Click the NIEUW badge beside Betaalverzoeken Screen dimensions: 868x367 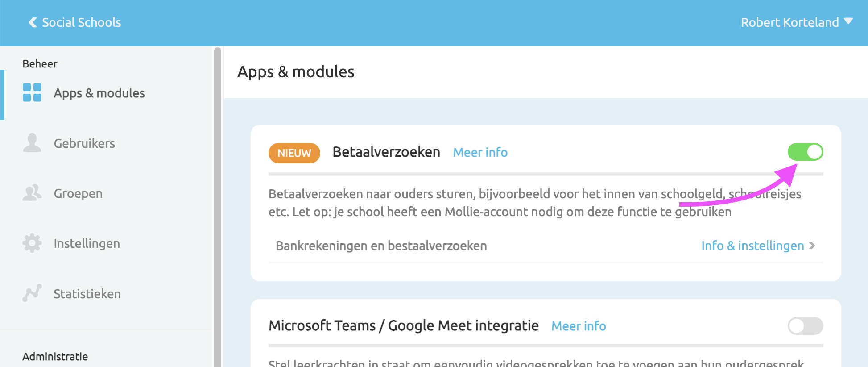click(294, 153)
